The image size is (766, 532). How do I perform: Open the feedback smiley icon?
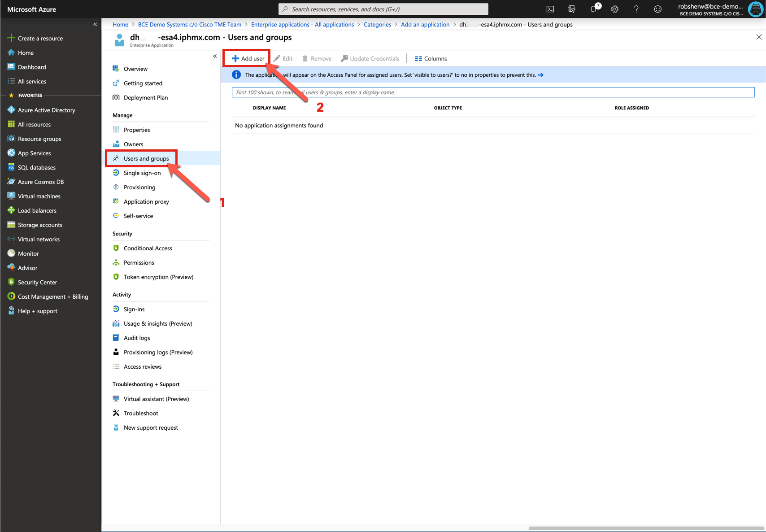[658, 9]
